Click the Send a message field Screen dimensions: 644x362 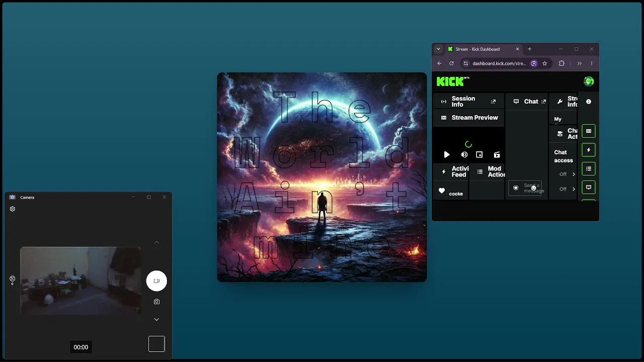click(525, 188)
